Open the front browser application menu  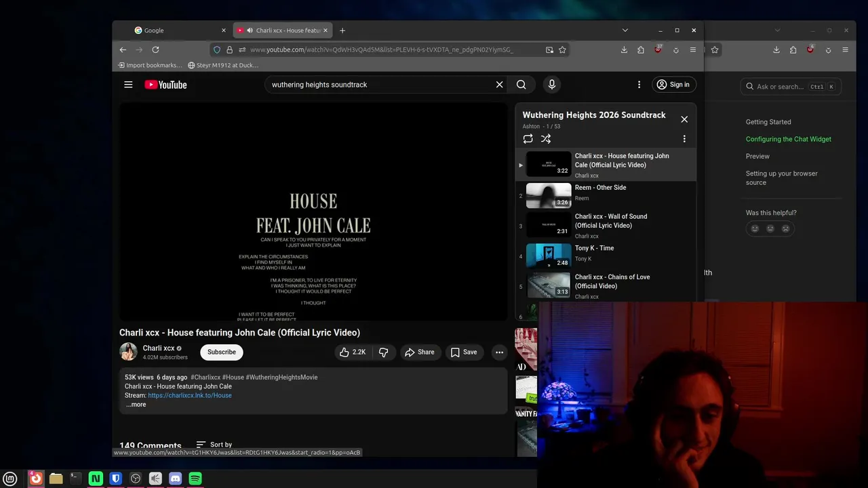point(692,49)
